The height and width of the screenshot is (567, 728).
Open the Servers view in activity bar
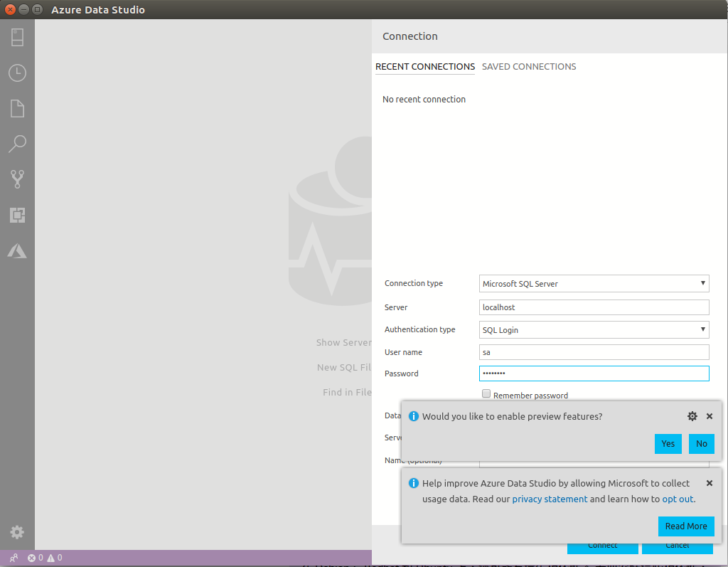click(x=17, y=38)
